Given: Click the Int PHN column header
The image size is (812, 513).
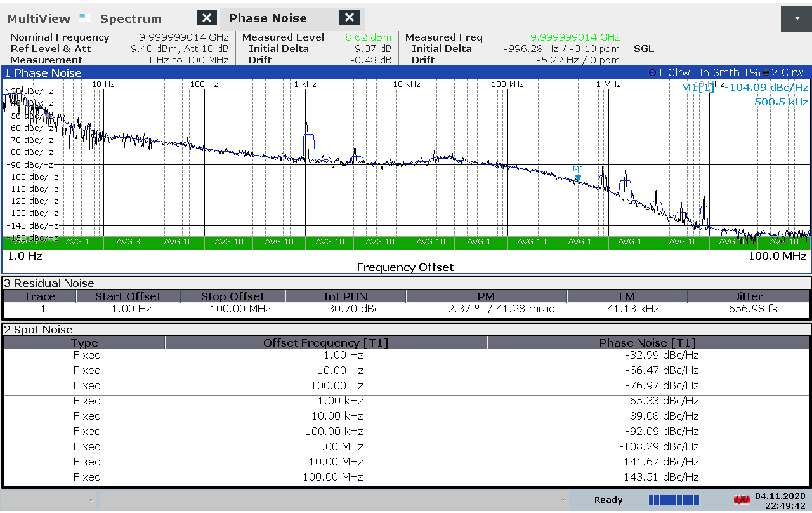Looking at the screenshot, I should tap(346, 296).
